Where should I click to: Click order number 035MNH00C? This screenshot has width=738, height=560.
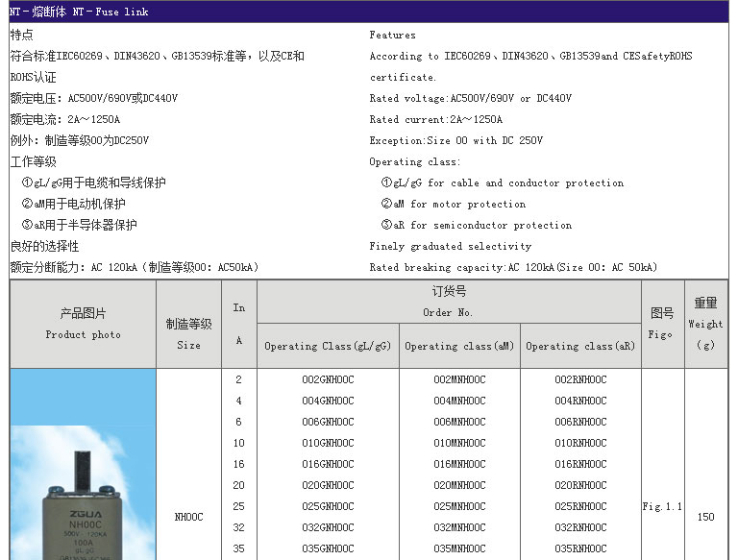[x=459, y=549]
